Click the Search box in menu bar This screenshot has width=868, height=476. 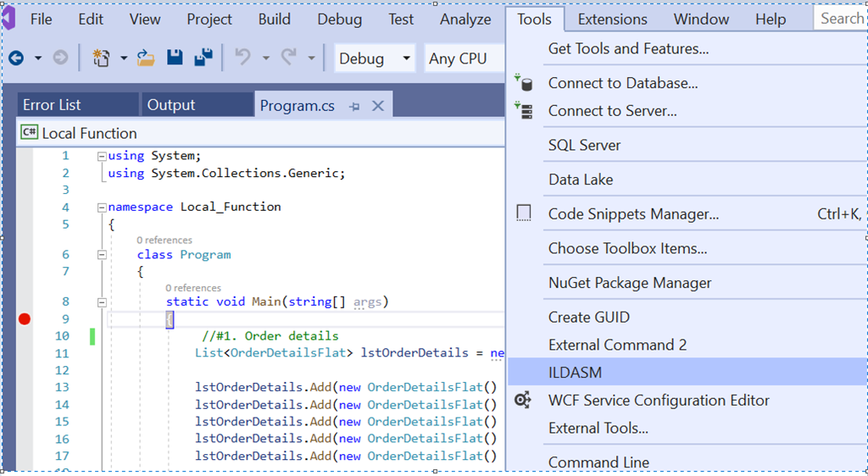(x=841, y=18)
